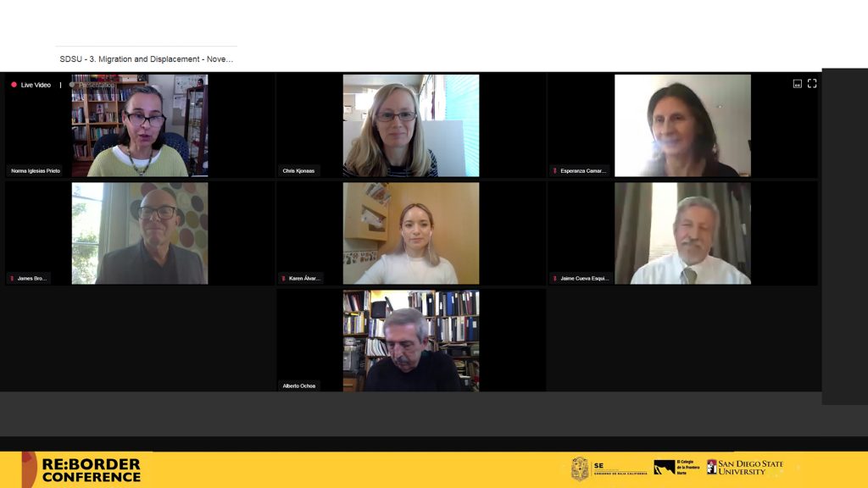Viewport: 868px width, 488px height.
Task: Click muted mic icon beside Karen Álvar...
Action: [x=283, y=278]
